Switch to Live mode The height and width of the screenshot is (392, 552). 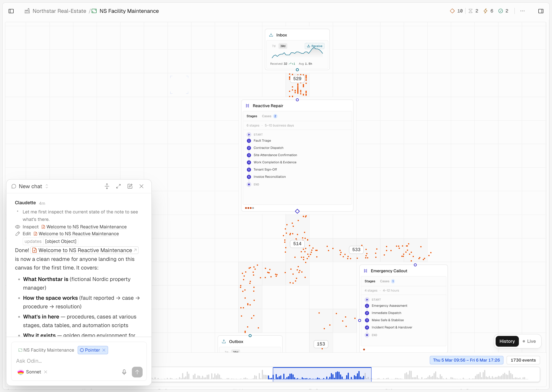click(529, 341)
